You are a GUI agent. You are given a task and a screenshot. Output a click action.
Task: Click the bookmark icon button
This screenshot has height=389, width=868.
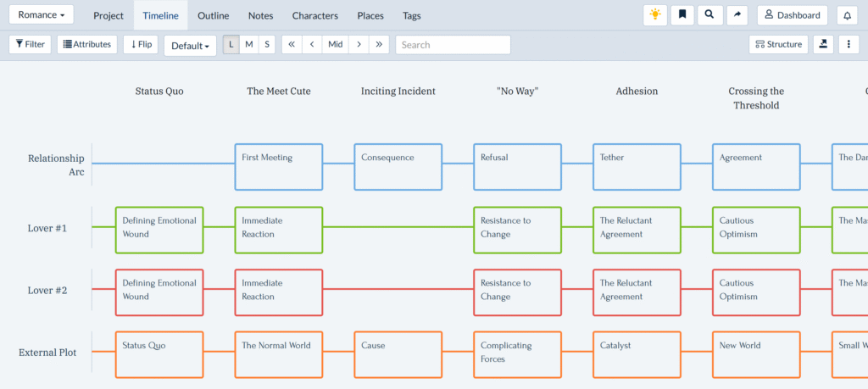pos(682,15)
